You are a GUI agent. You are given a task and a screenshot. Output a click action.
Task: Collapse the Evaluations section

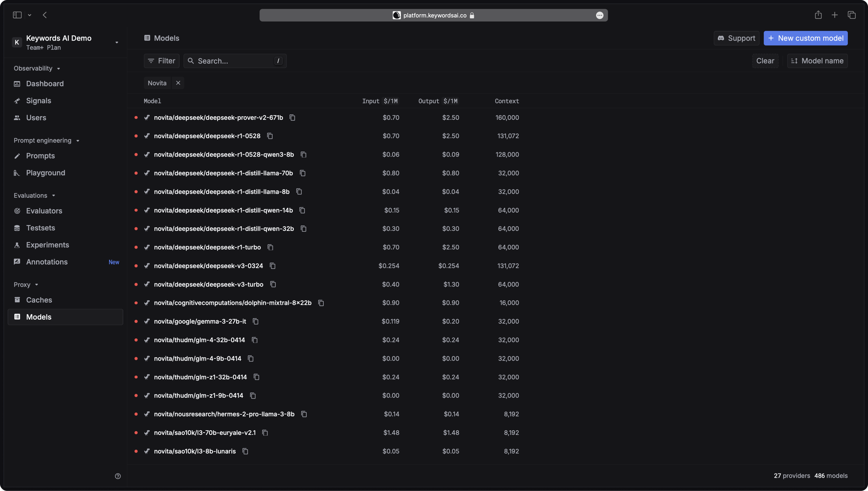[34, 196]
